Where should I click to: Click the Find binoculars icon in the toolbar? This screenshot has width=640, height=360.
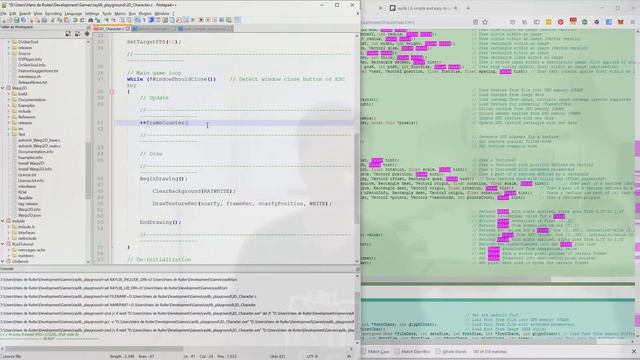(91, 20)
